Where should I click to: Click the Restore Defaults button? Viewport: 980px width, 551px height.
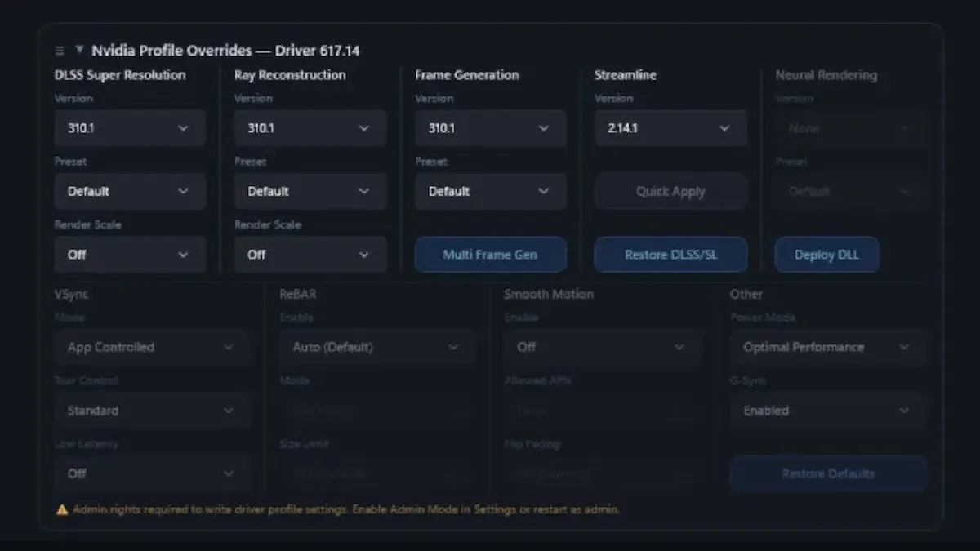click(828, 473)
